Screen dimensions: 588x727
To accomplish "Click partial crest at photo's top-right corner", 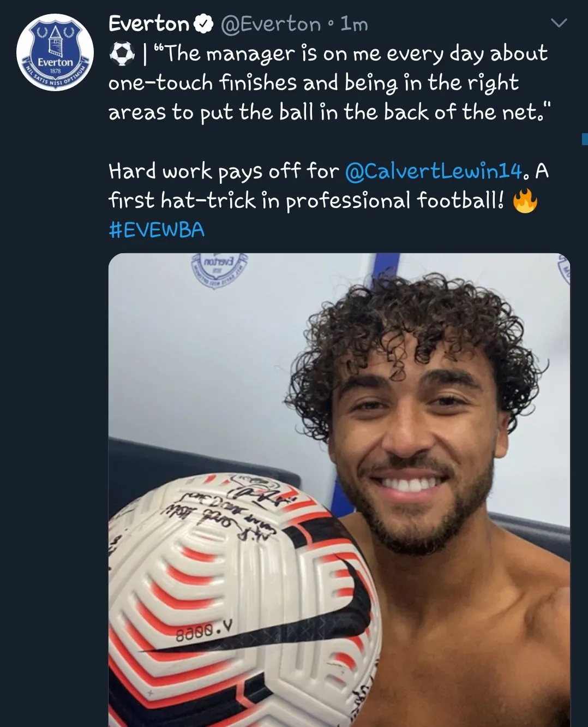I will 564,270.
